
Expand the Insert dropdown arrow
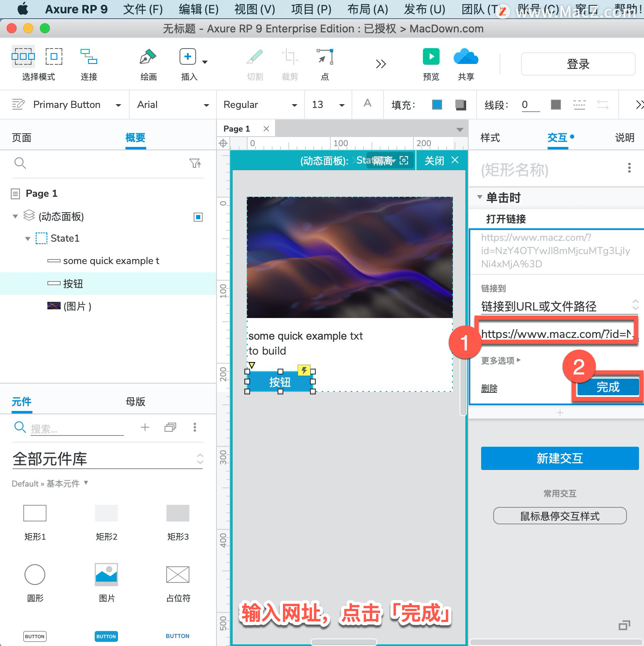pos(205,62)
